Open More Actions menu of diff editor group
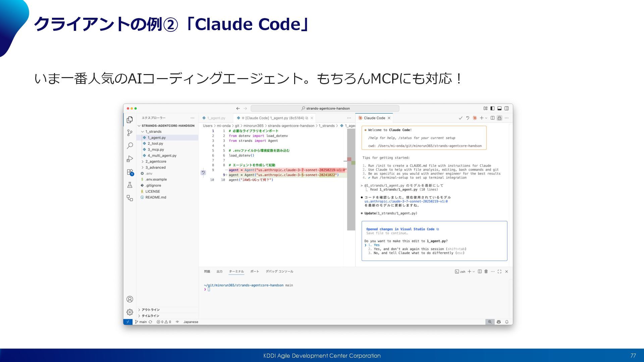644x362 pixels. [x=349, y=118]
